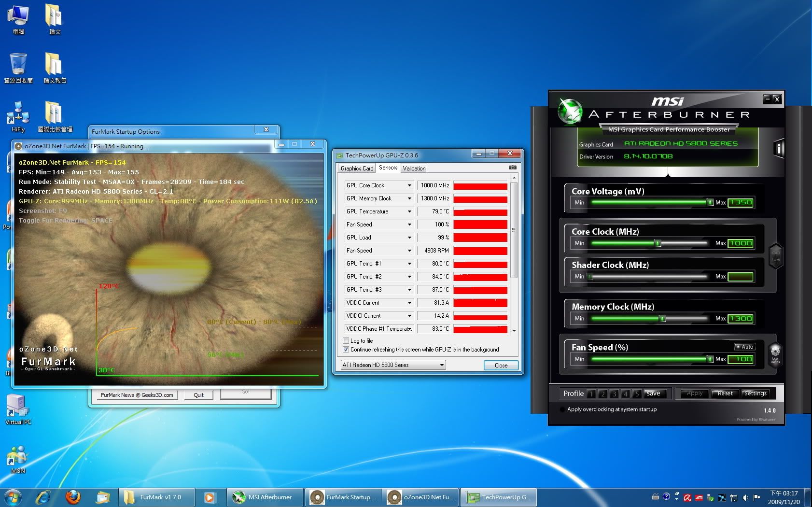Select the HiFly desktop icon
The image size is (812, 507).
18,116
